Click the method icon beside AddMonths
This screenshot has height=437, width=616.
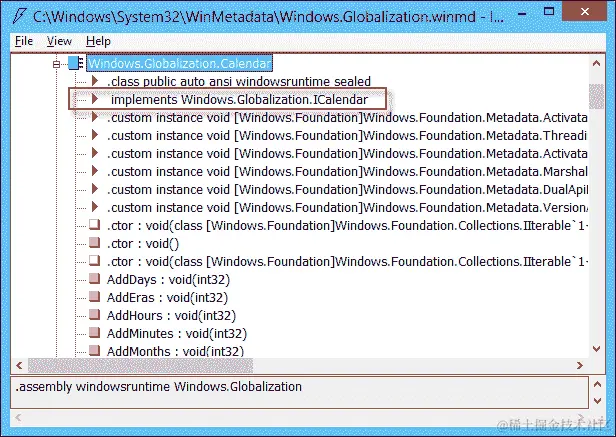tap(95, 351)
